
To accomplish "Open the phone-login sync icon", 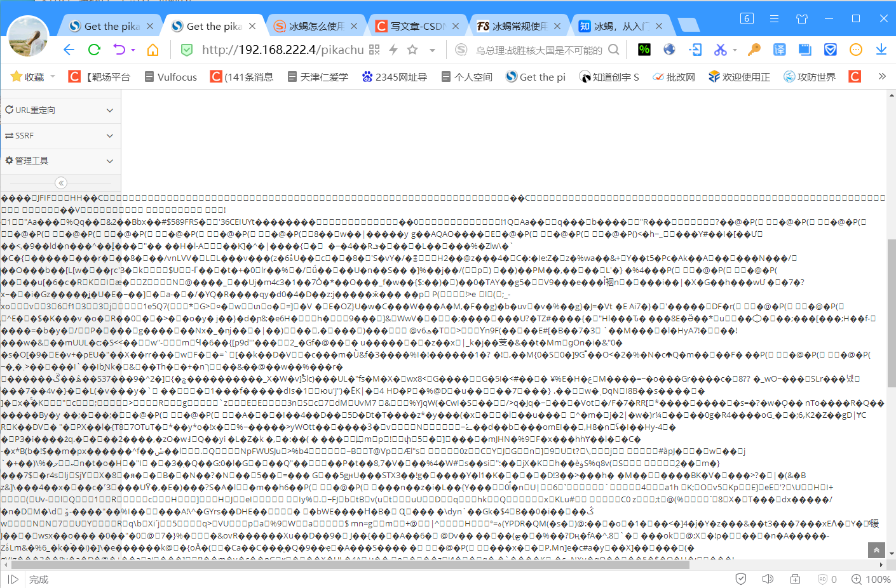I will (695, 49).
